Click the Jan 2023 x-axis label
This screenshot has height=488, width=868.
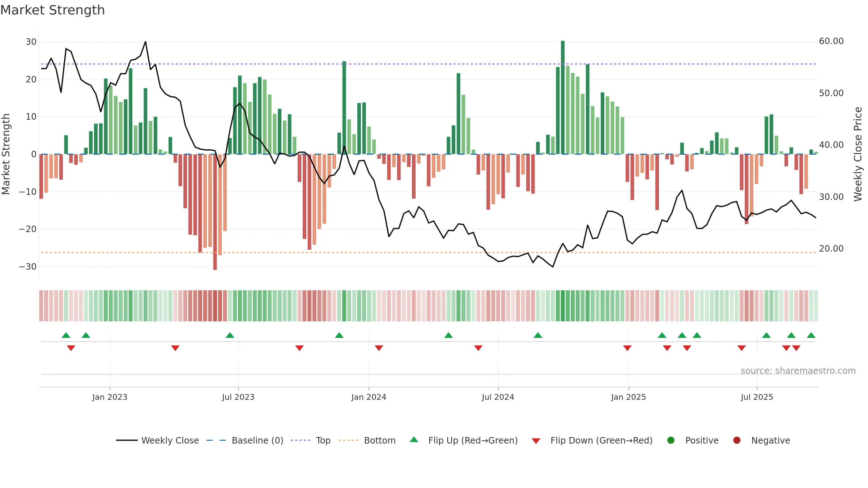[x=110, y=397]
